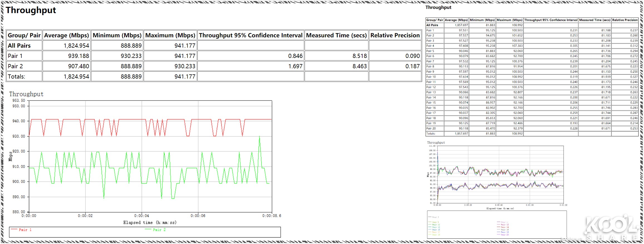Select the 1,857.697 average in the Totals: row

tap(461, 134)
